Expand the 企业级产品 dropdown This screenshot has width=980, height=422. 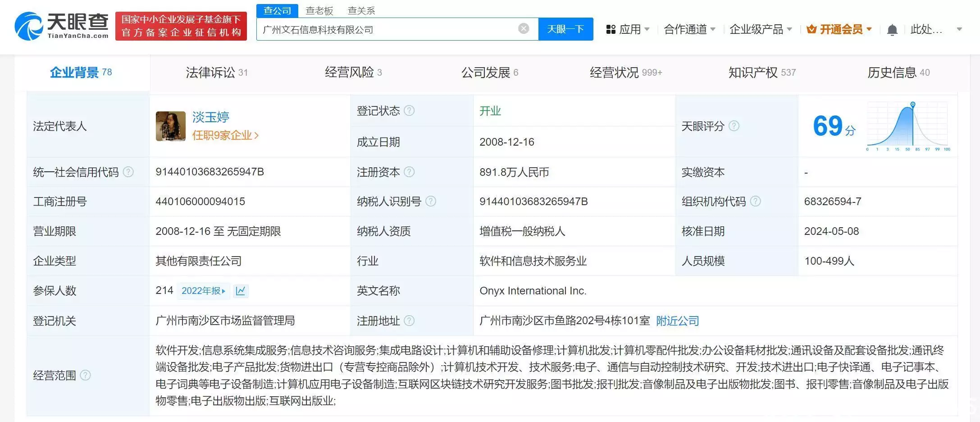click(x=789, y=29)
